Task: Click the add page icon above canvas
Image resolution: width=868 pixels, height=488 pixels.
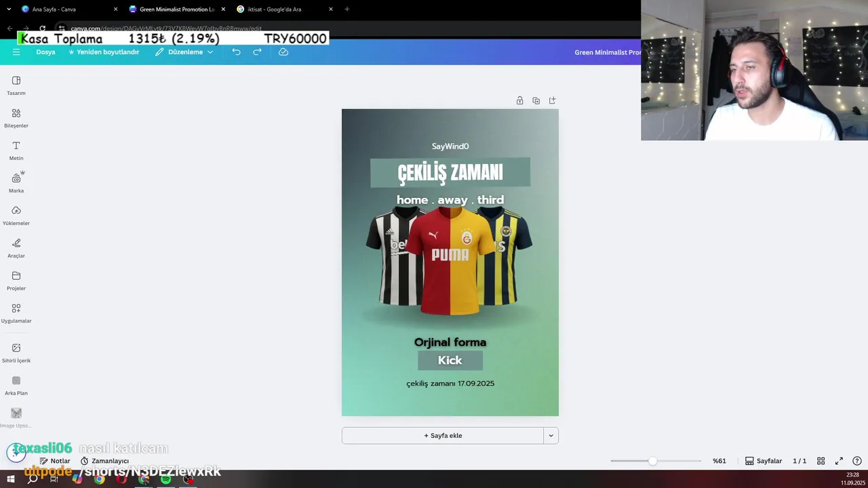Action: point(552,100)
